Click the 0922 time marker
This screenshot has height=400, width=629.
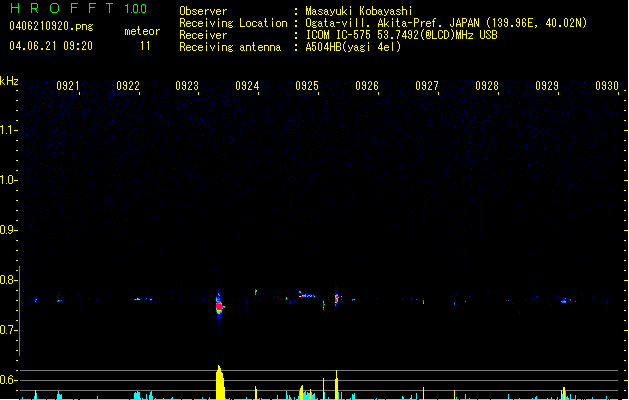click(128, 86)
